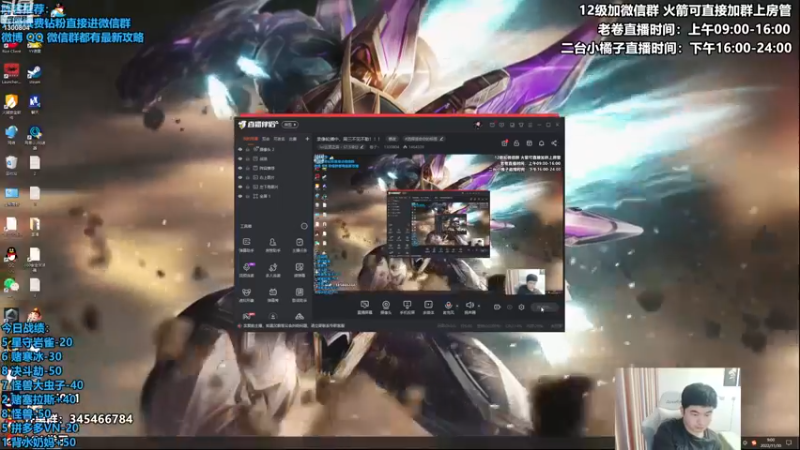Lock the 摄像头 2 source position
The height and width of the screenshot is (450, 800).
coord(248,149)
